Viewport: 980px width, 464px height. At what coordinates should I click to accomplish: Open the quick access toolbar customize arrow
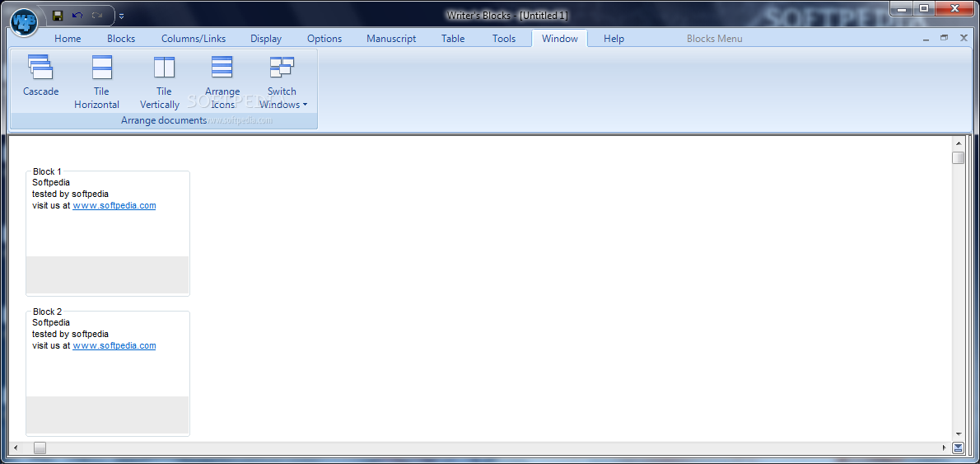coord(121,16)
